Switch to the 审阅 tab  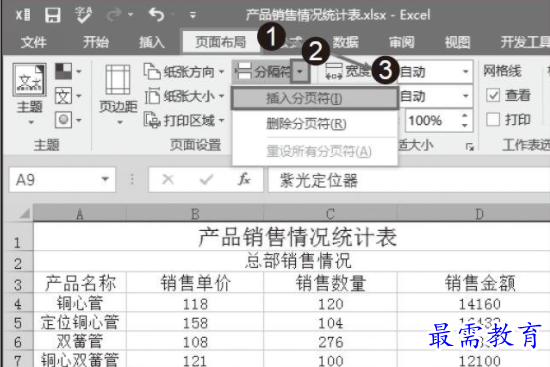pos(402,42)
